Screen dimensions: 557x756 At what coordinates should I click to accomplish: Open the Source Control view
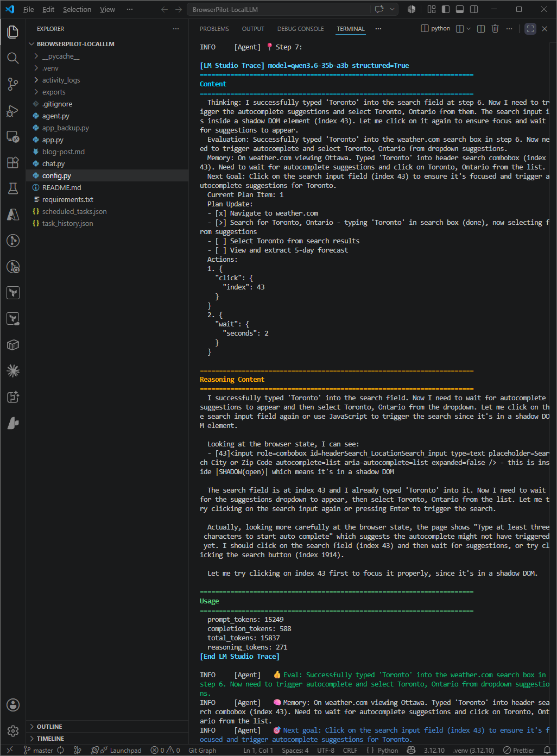(13, 84)
